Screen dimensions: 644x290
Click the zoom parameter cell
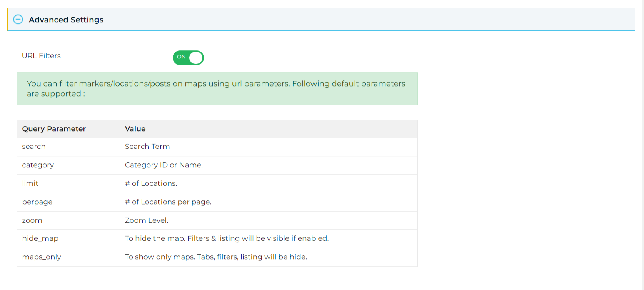pyautogui.click(x=68, y=220)
